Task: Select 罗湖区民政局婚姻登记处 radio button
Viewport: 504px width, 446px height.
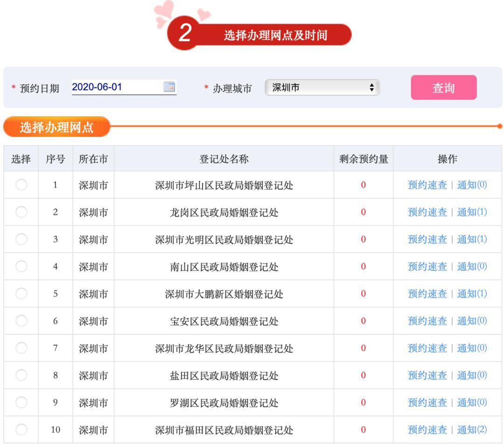Action: click(21, 402)
